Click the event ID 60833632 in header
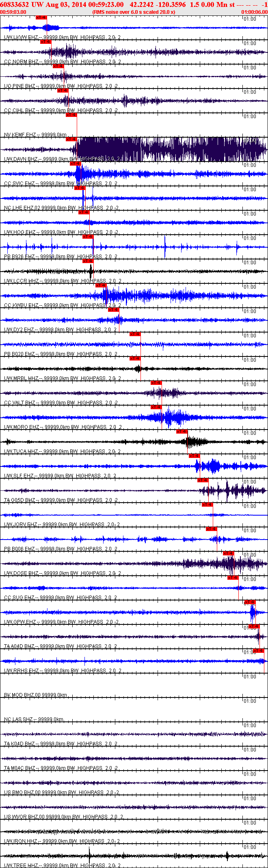 click(x=14, y=4)
